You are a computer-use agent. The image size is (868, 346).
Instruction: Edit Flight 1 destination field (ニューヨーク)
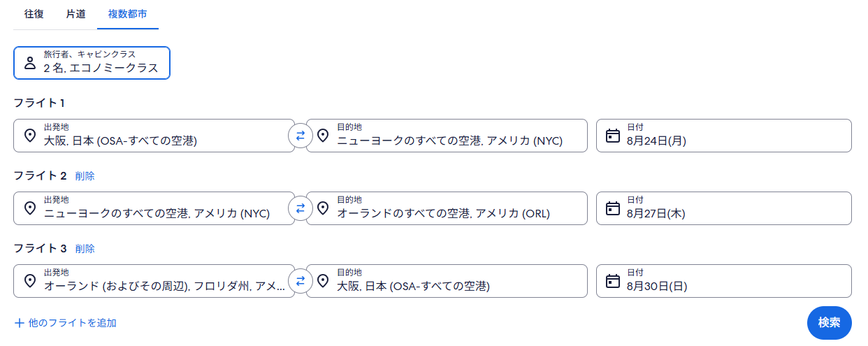pos(449,136)
